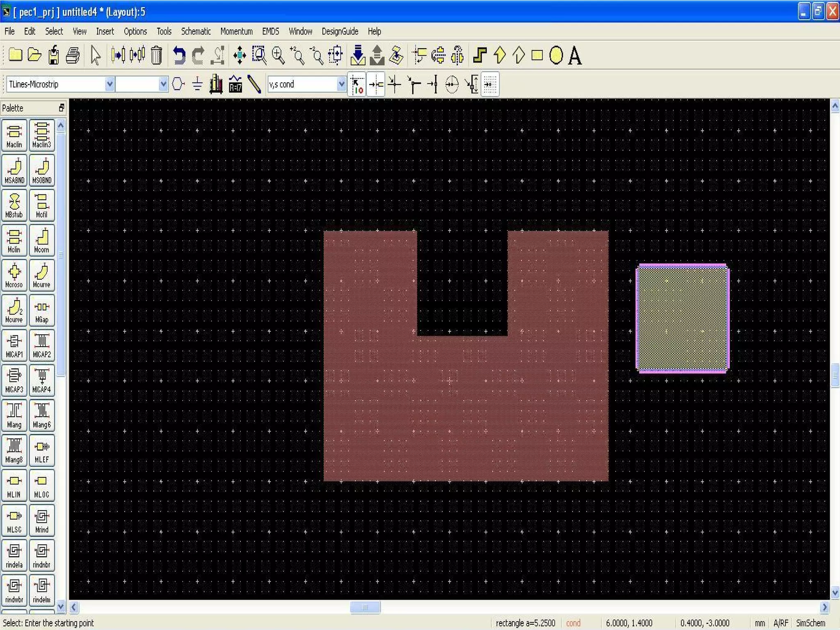
Task: Click the View All pan arrows icon
Action: [240, 55]
